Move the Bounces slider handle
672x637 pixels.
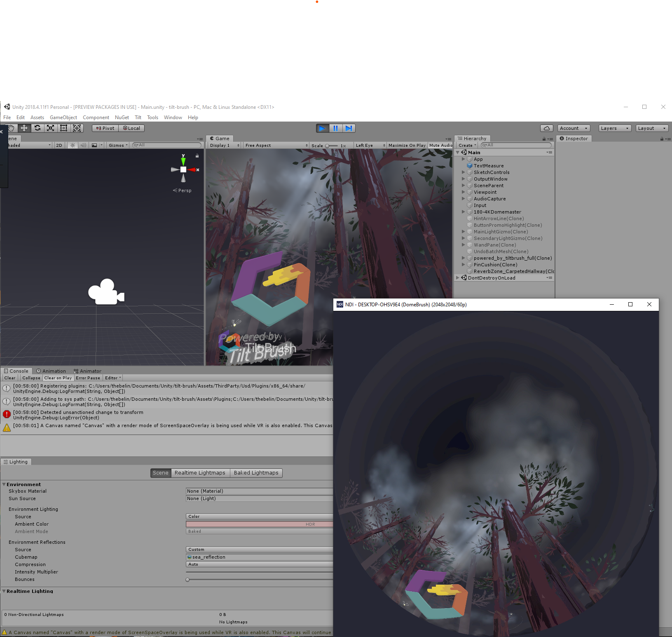coord(187,580)
